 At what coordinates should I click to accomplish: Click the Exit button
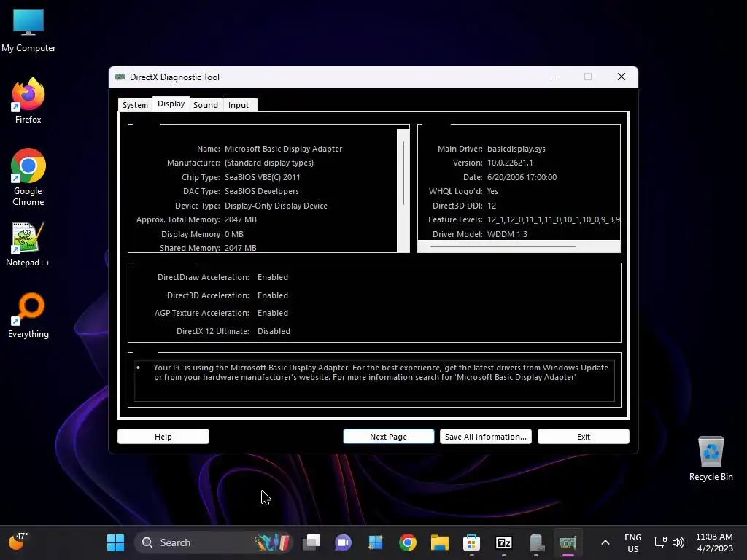(x=583, y=437)
